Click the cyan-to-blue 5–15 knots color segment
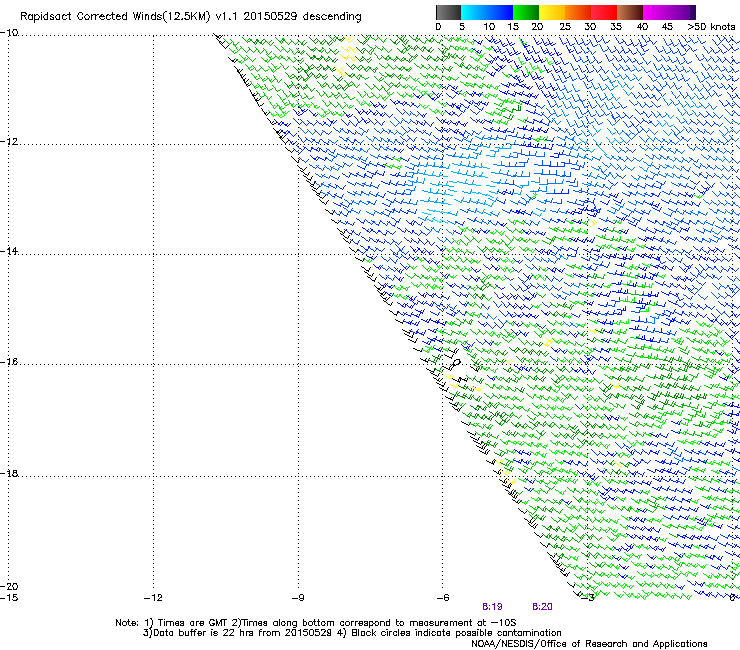 pos(487,12)
